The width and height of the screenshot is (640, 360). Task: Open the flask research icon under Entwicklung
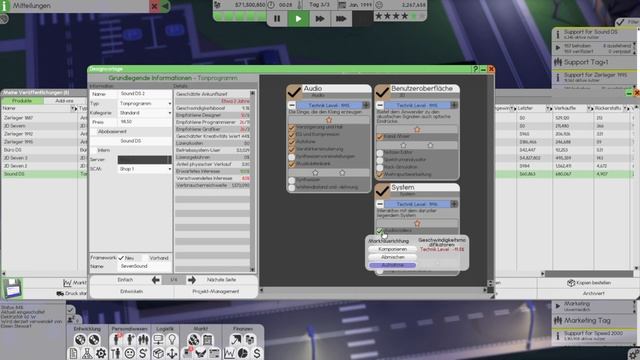[x=87, y=353]
